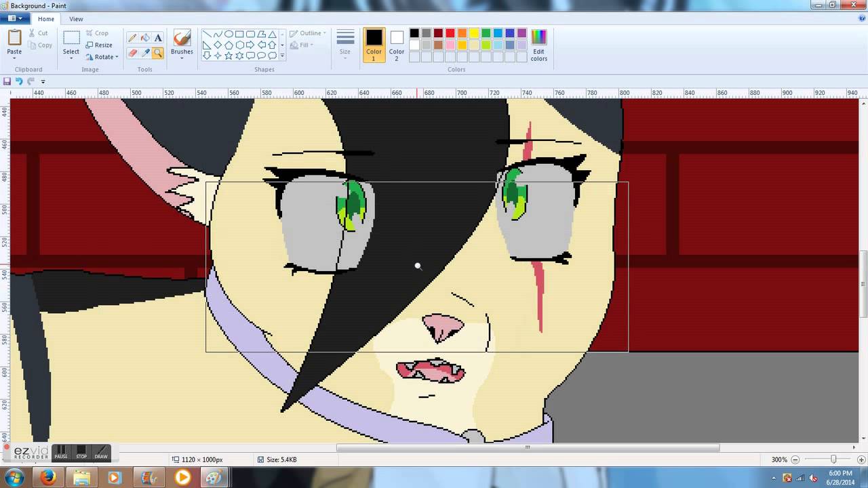Expand the Select options dropdown

(71, 58)
